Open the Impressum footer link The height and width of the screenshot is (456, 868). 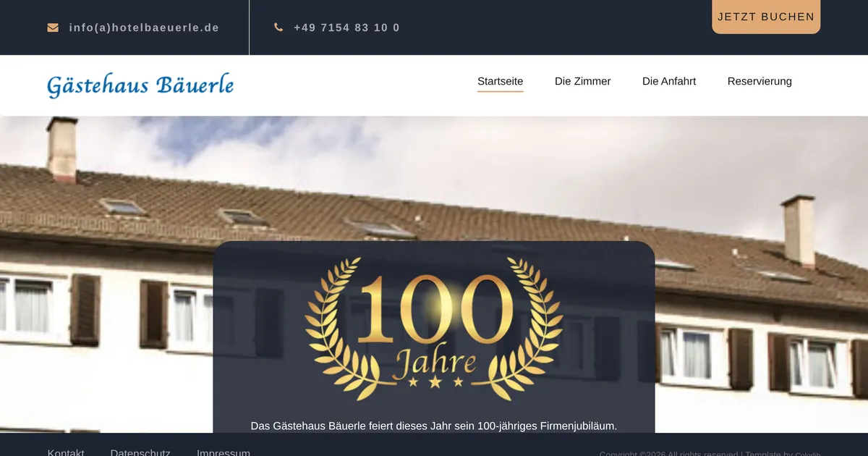pyautogui.click(x=224, y=453)
